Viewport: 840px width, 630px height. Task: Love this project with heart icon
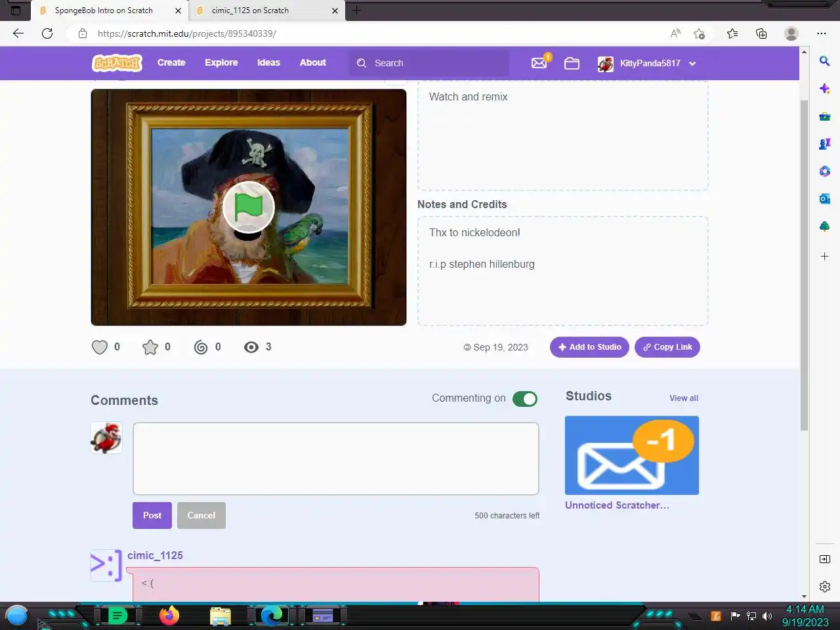click(x=100, y=347)
